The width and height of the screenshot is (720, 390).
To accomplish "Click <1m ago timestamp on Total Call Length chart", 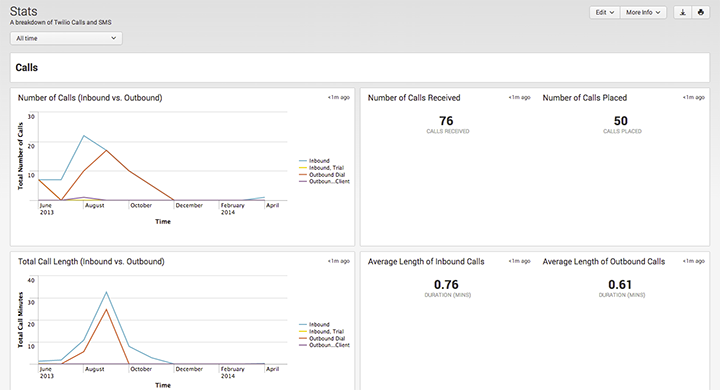I will pos(339,261).
